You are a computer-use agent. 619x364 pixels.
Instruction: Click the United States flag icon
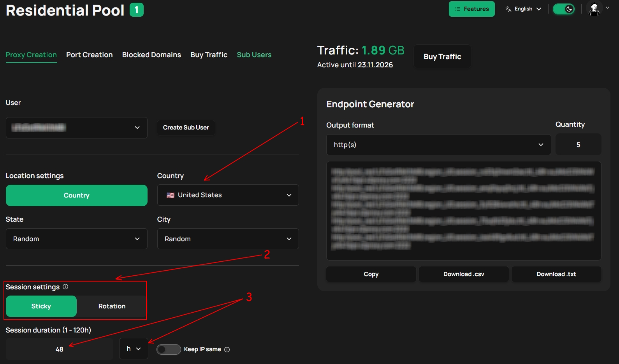171,195
